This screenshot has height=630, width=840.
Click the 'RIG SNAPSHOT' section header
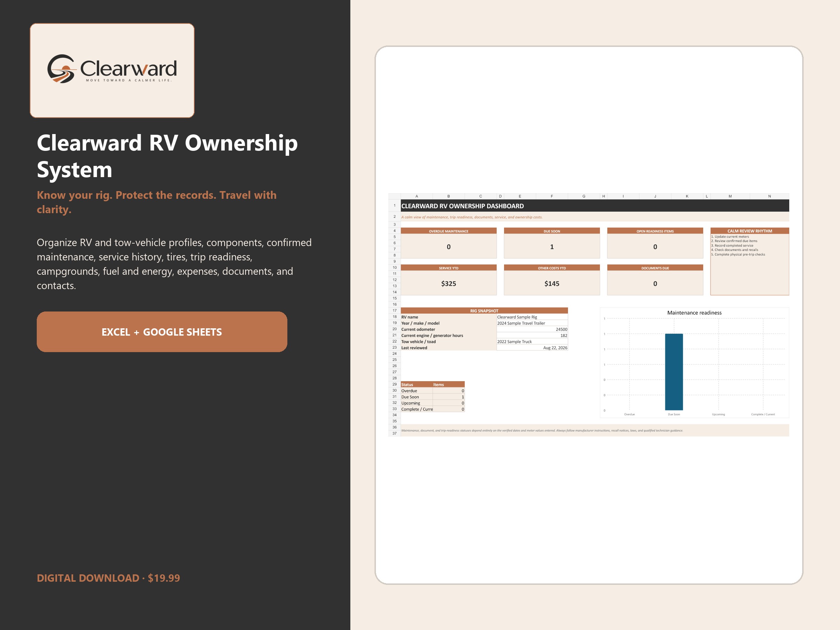coord(484,311)
